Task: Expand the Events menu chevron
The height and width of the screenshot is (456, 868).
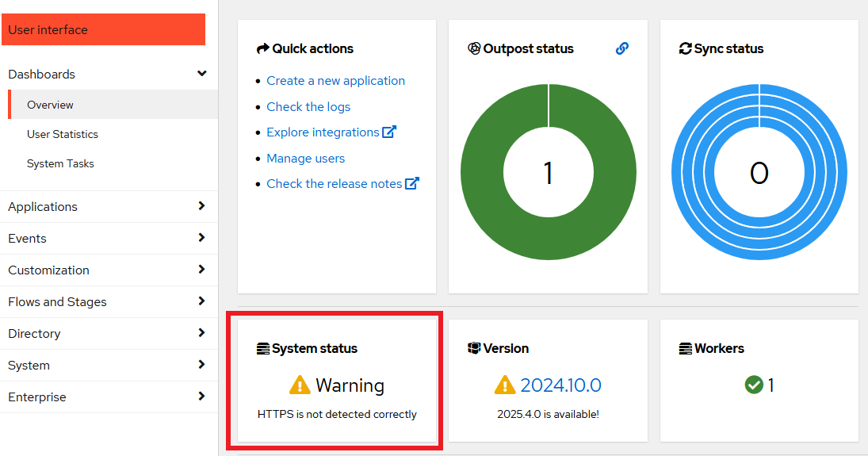Action: (201, 238)
